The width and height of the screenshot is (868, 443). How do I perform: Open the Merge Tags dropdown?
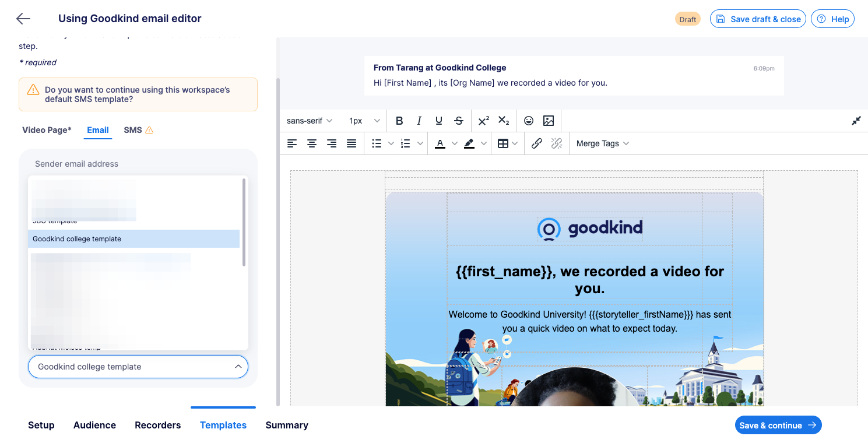[603, 143]
